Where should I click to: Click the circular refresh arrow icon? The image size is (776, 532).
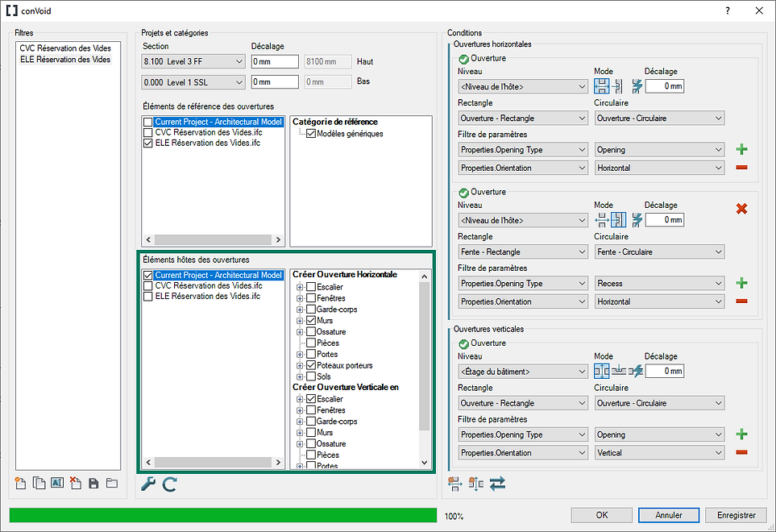click(170, 484)
